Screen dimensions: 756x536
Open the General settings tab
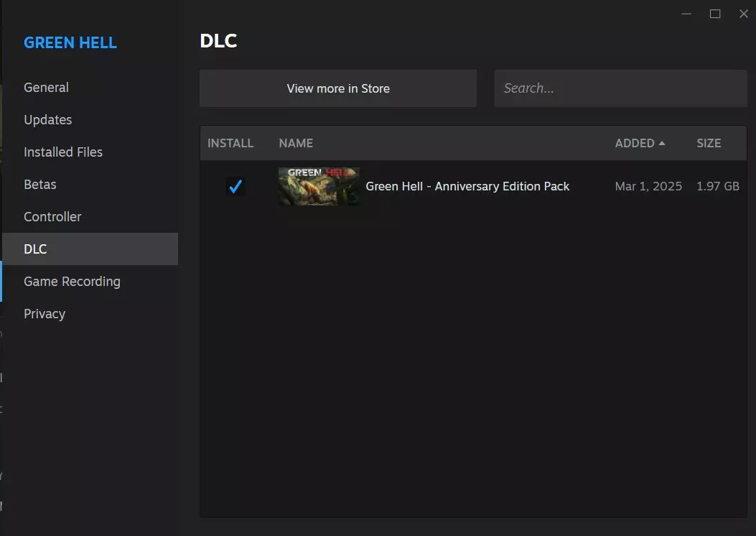46,88
